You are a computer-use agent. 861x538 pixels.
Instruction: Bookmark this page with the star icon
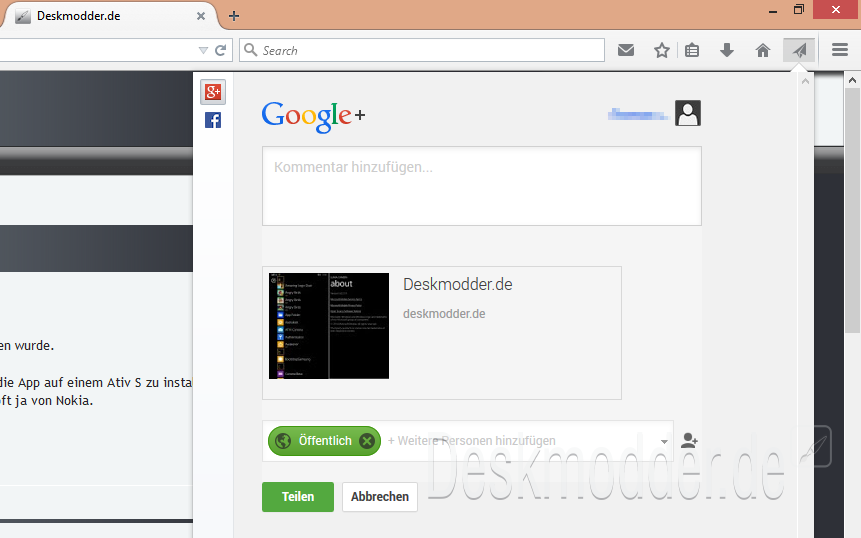coord(662,51)
